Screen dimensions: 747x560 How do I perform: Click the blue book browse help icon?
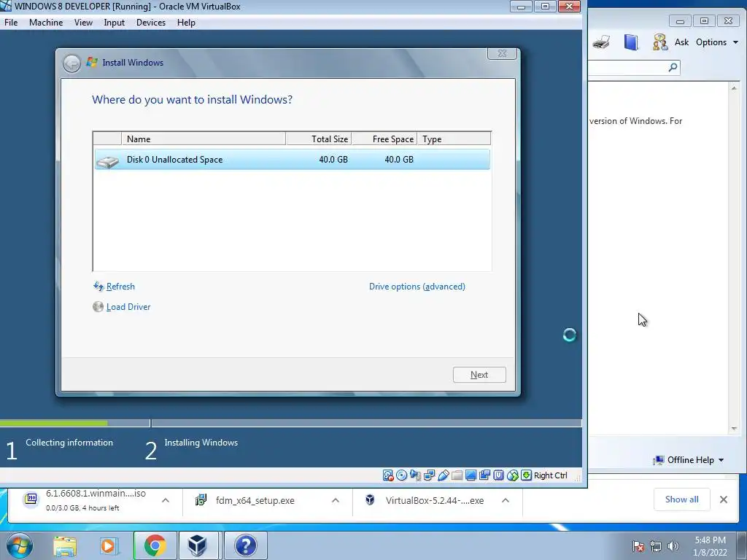631,42
